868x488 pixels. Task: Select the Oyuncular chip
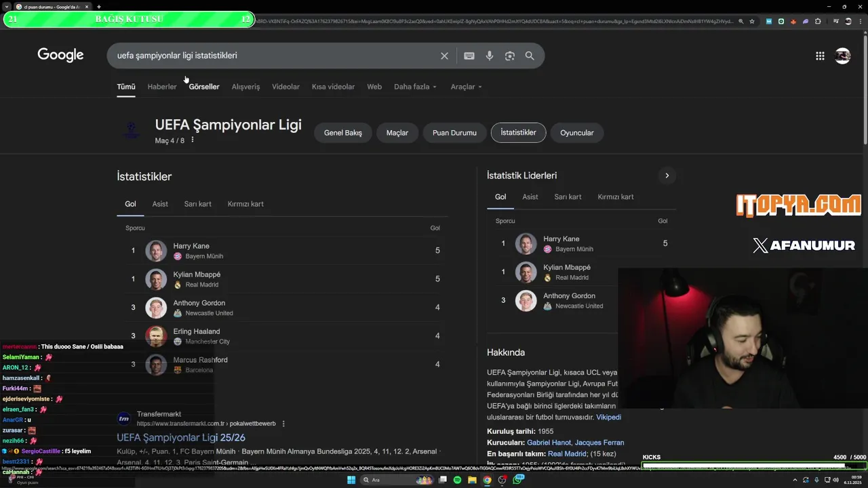coord(577,133)
